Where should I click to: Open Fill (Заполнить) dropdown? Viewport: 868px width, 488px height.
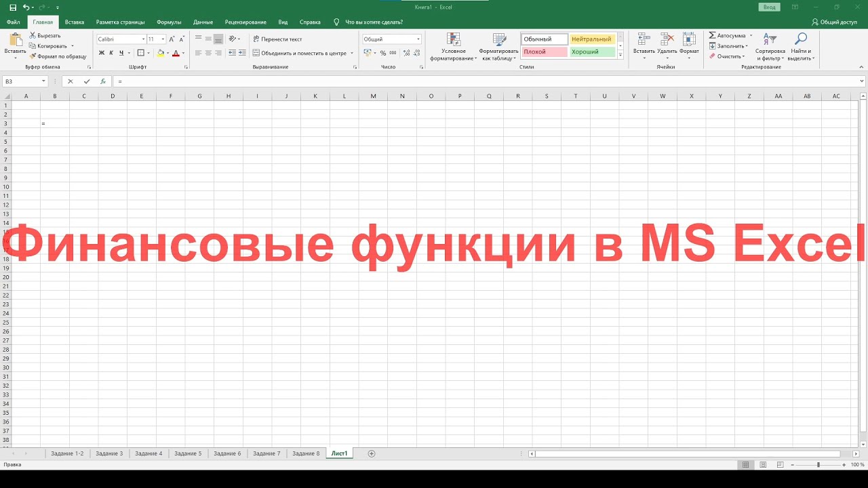click(728, 46)
